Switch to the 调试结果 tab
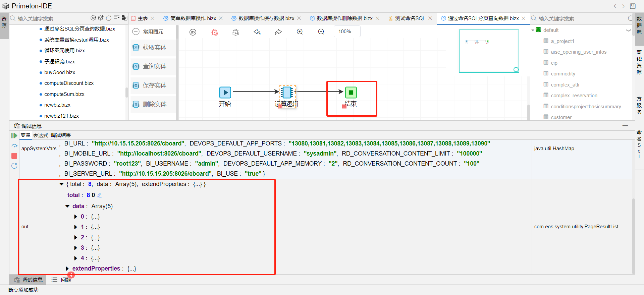Image resolution: width=644 pixels, height=295 pixels. (x=61, y=135)
